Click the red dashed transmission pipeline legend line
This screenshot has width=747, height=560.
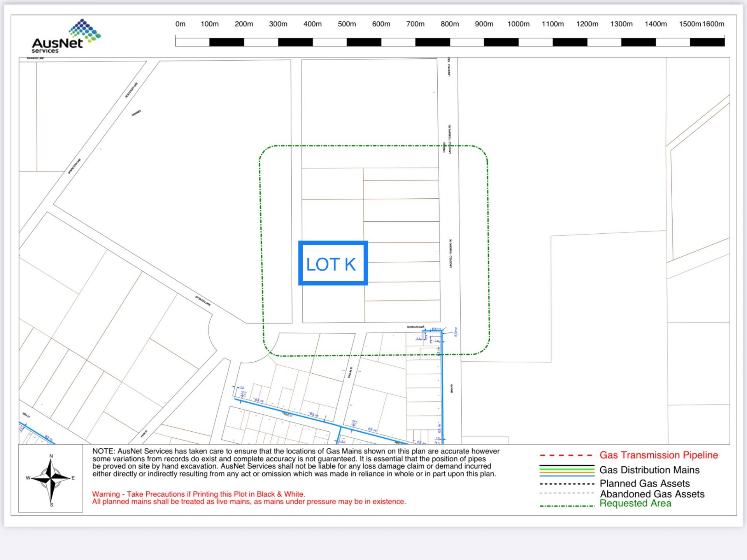[x=566, y=455]
